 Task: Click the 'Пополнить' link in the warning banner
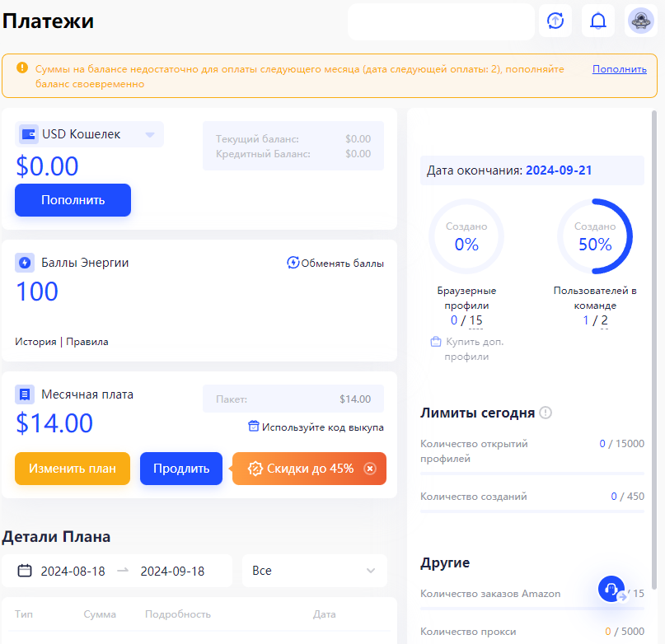click(619, 69)
